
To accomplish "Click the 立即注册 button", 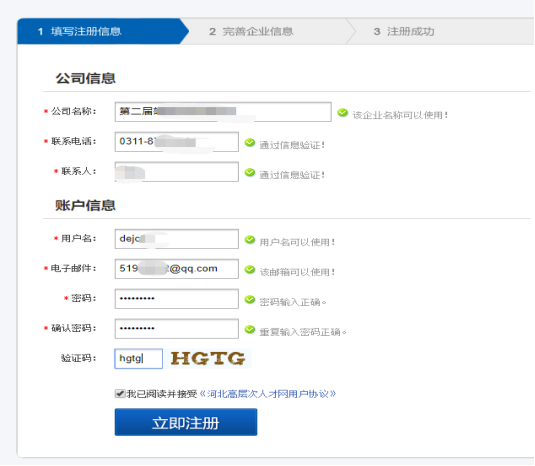I will click(x=186, y=422).
